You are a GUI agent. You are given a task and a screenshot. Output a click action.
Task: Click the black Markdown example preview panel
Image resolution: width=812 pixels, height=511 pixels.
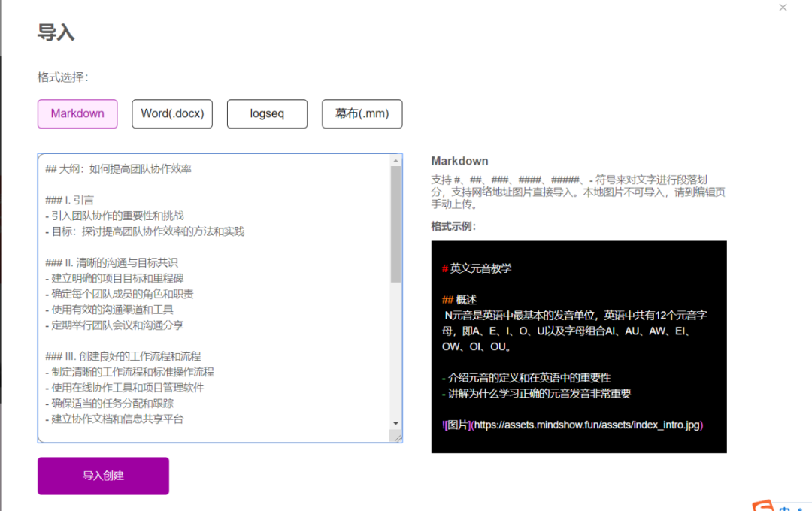[x=579, y=346]
